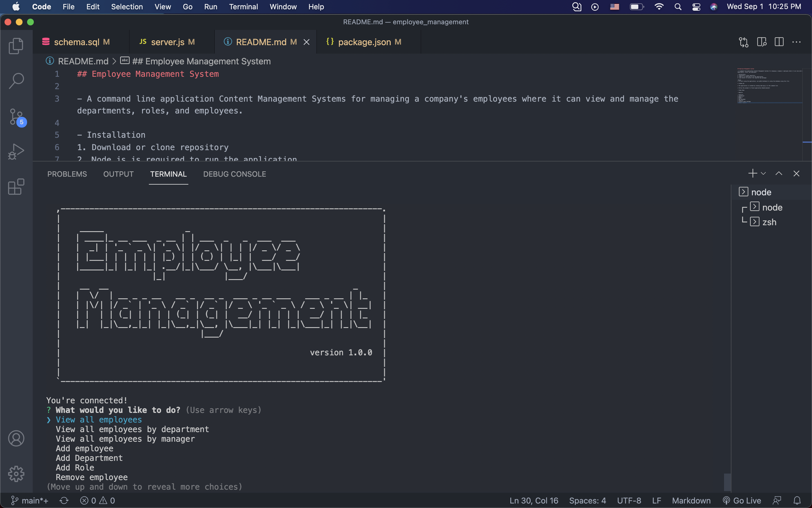
Task: Close the README.md tab
Action: click(x=306, y=42)
